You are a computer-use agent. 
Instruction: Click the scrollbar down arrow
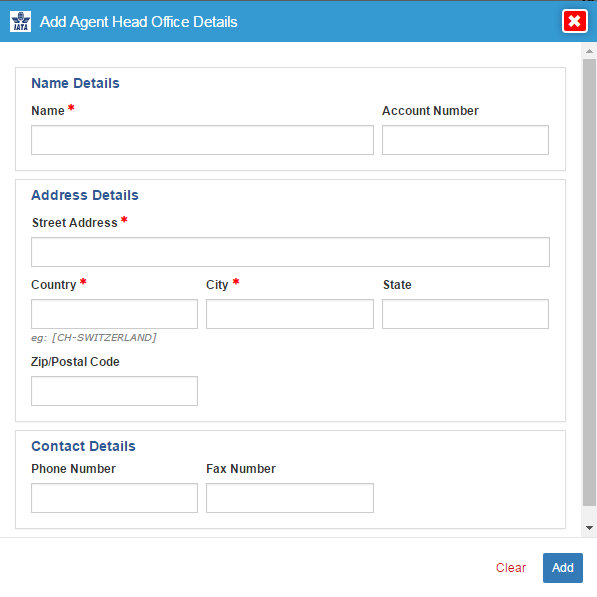[x=589, y=528]
